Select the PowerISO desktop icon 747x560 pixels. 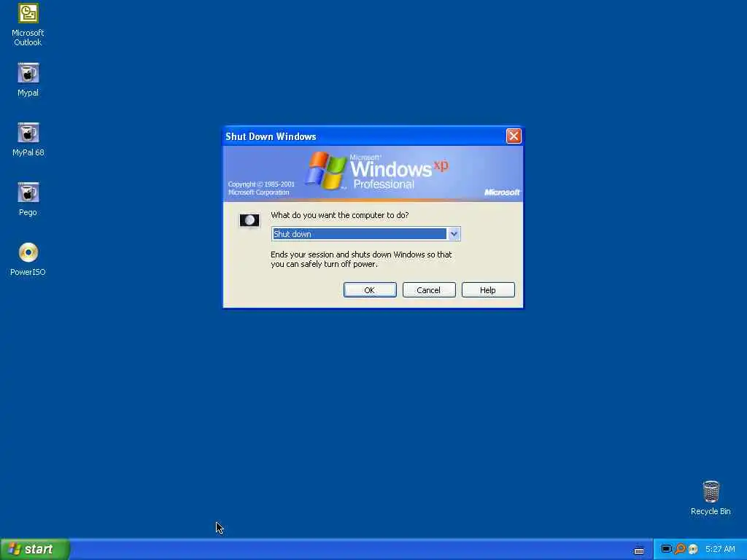point(28,259)
